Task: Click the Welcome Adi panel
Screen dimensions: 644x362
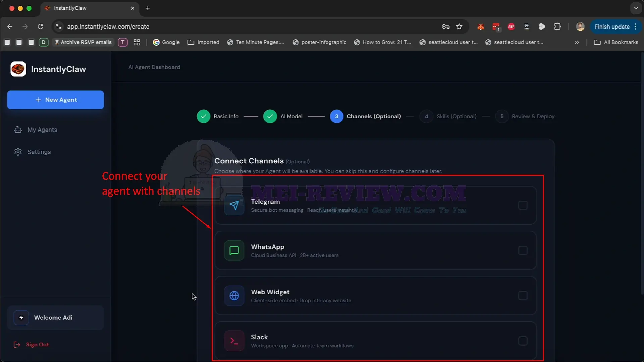Action: coord(55,318)
